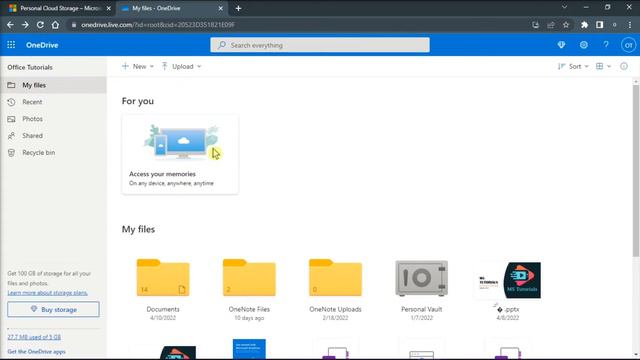
Task: Click the OneDrive brand link
Action: [42, 45]
